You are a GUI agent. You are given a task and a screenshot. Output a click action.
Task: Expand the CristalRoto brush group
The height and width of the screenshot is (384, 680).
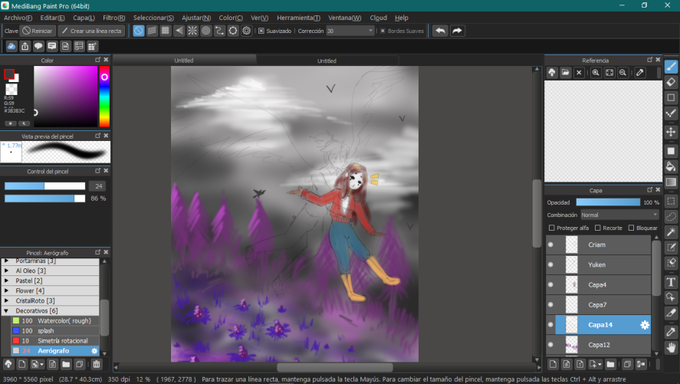tap(7, 301)
